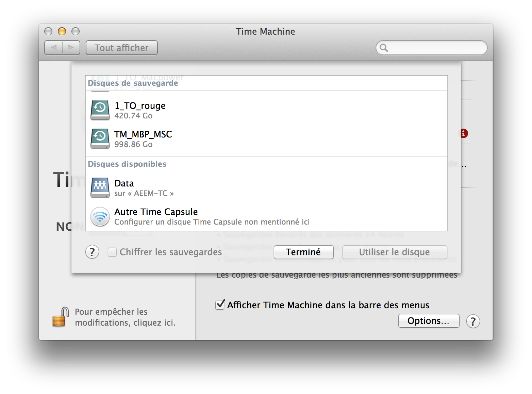Viewport: 532px width, 394px height.
Task: Select the 998.86 Go disk size text
Action: pyautogui.click(x=133, y=144)
